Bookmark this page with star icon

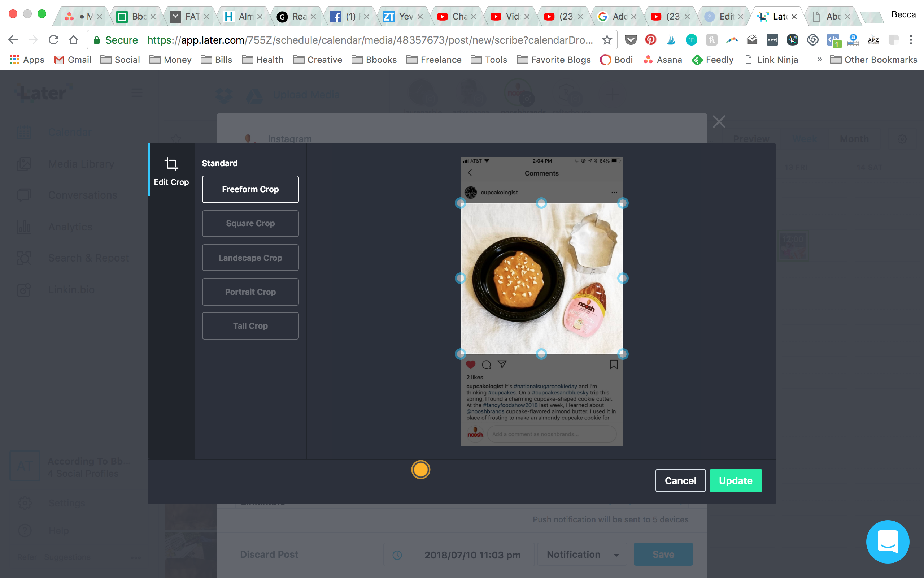607,40
